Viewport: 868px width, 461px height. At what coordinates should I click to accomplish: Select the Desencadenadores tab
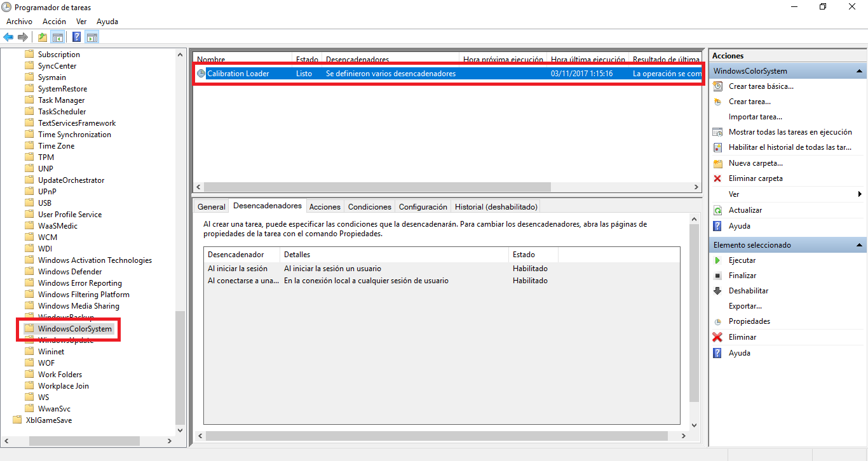click(x=268, y=206)
